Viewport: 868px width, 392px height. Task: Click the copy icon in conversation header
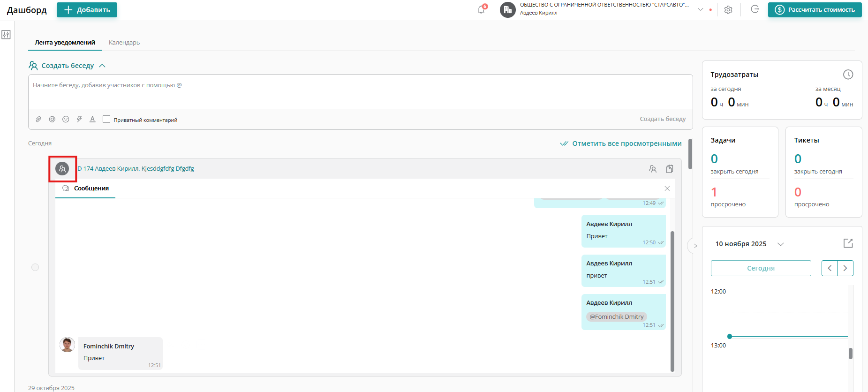click(670, 169)
